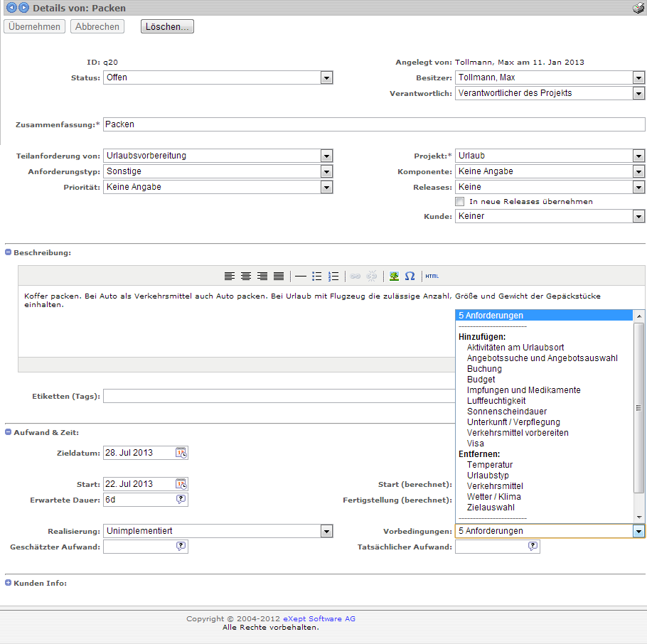Apply numbered list formatting in editor
The width and height of the screenshot is (647, 644).
pyautogui.click(x=333, y=276)
